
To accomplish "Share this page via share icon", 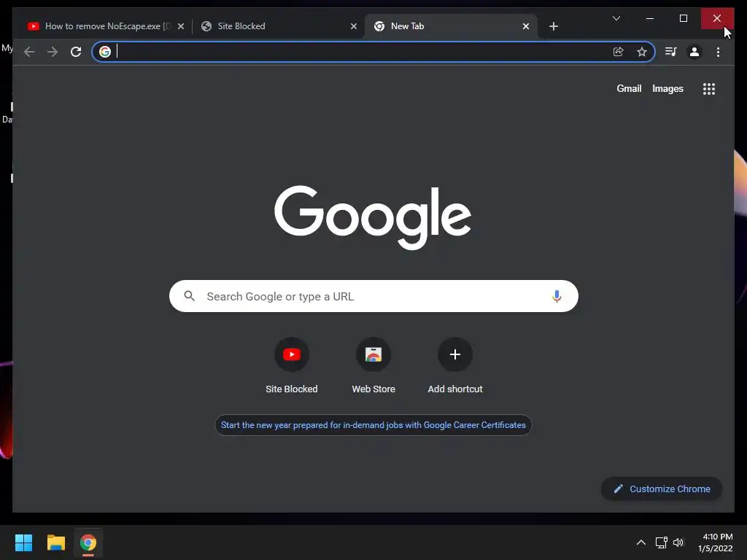I will coord(619,52).
